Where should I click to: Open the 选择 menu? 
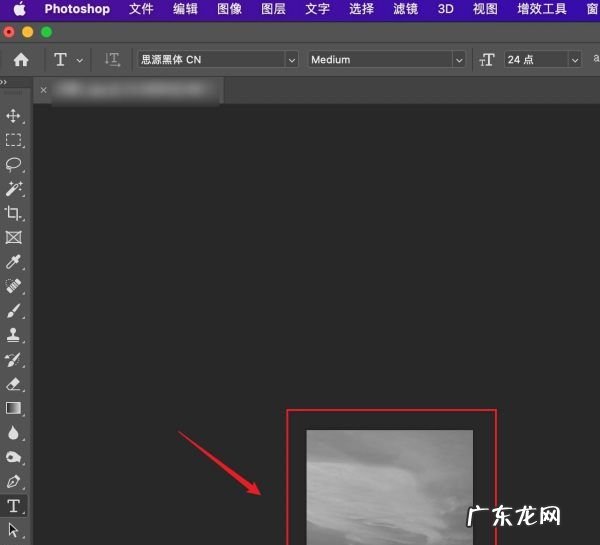361,9
